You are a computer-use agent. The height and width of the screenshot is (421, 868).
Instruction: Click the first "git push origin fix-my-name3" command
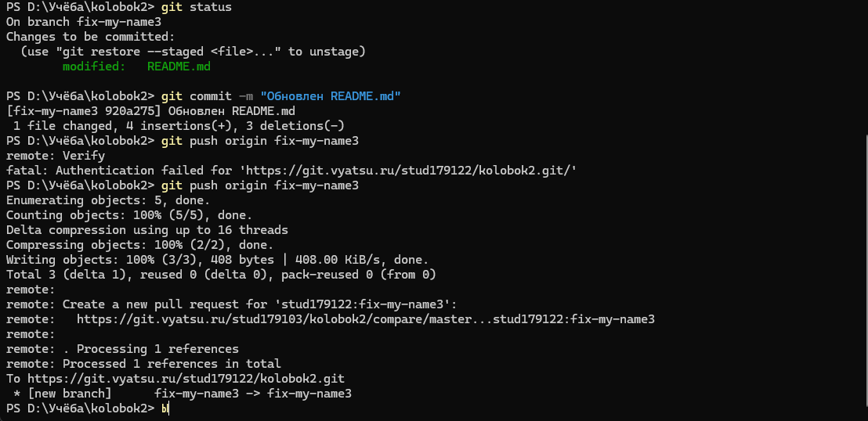pos(259,141)
